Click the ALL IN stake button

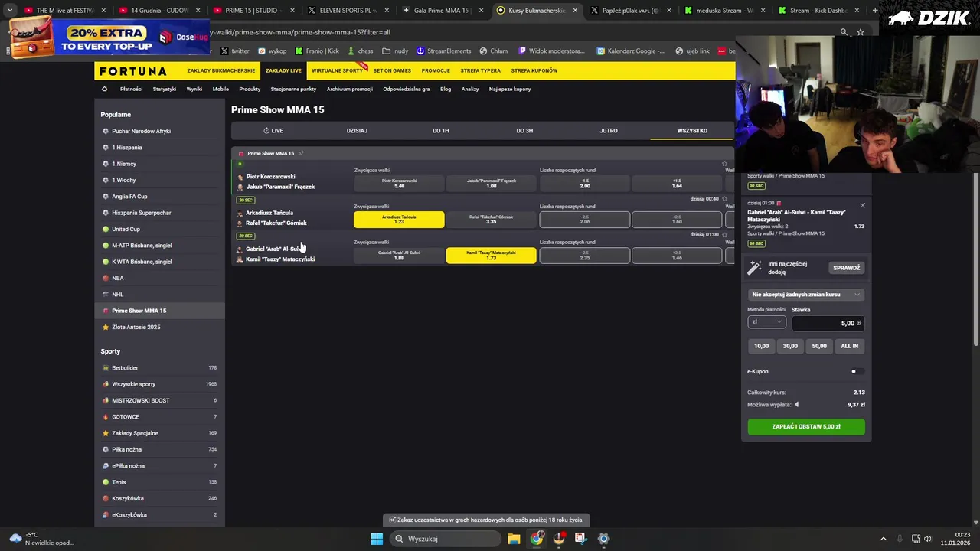(850, 346)
